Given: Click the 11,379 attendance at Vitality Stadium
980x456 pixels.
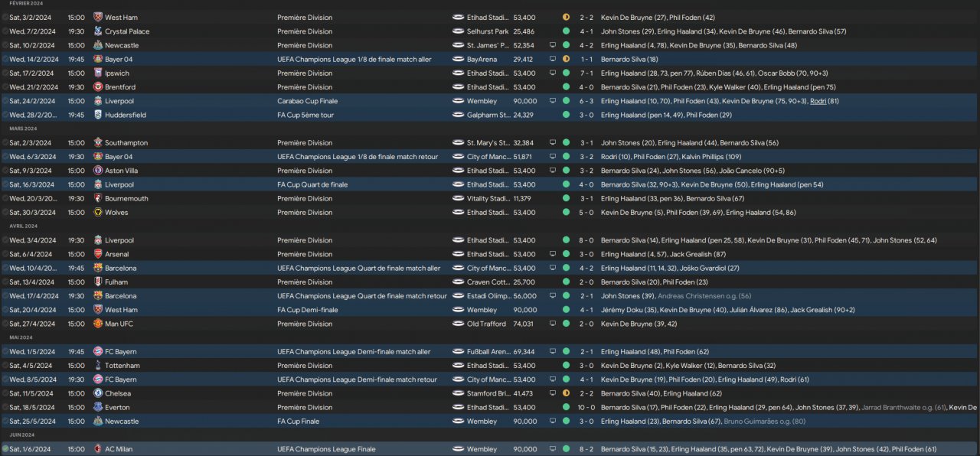Looking at the screenshot, I should pos(524,198).
